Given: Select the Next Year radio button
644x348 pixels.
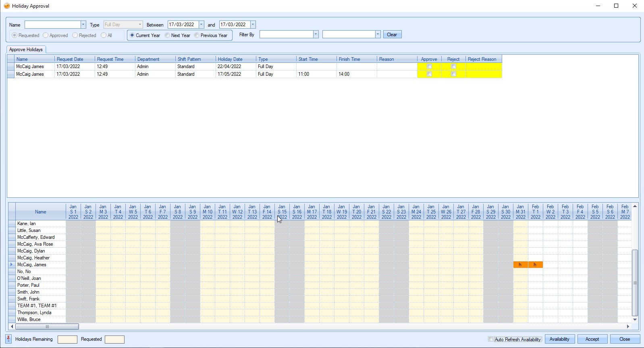Looking at the screenshot, I should (167, 35).
